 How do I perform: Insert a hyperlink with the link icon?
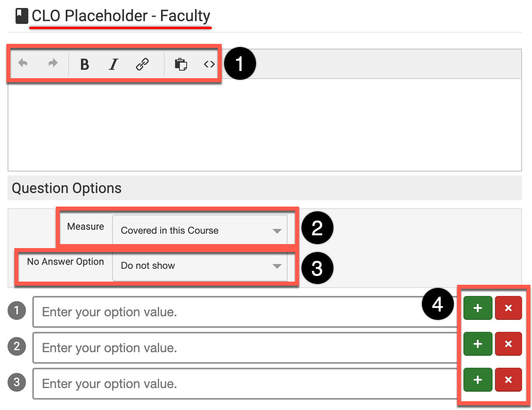142,64
